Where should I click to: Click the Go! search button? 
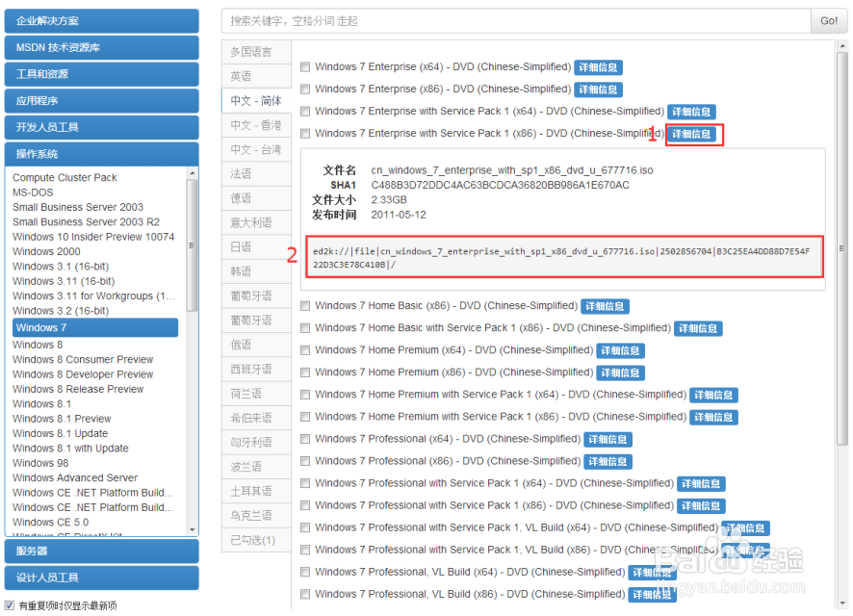click(829, 20)
